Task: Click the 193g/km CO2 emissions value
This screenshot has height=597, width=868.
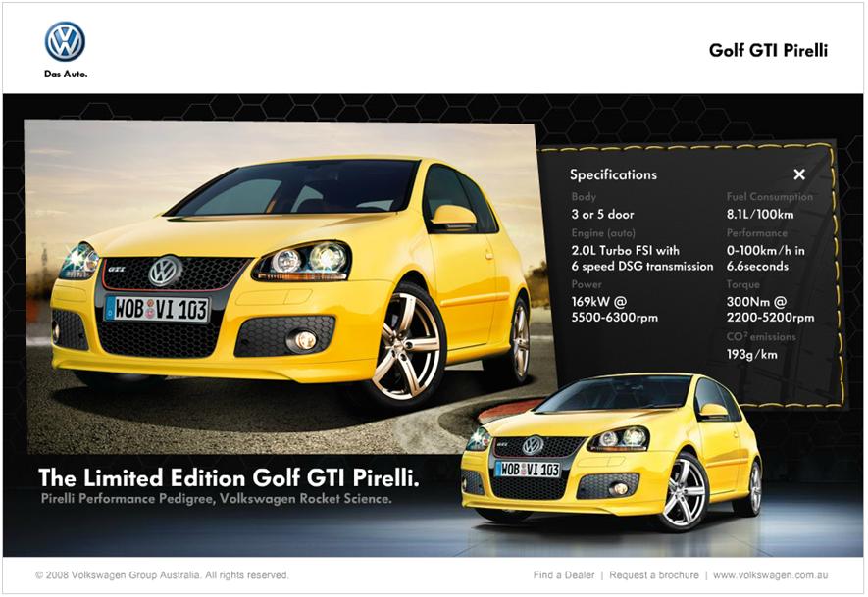Action: pos(751,355)
